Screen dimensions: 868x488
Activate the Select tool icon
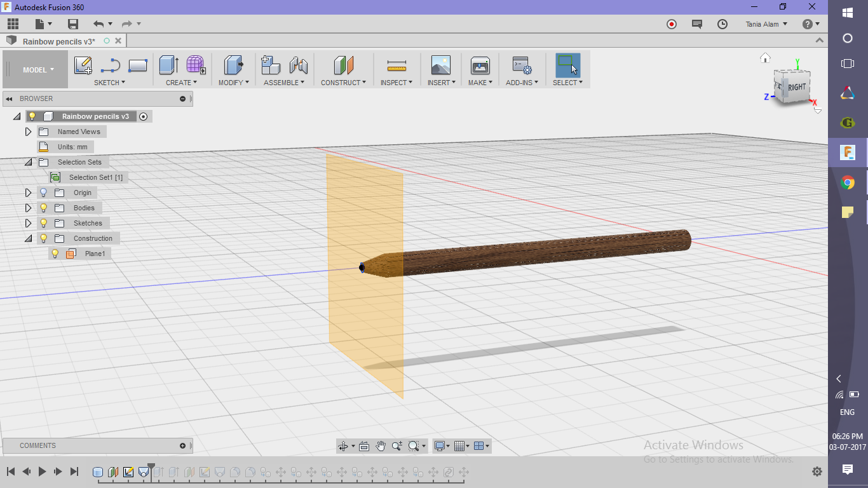[567, 65]
